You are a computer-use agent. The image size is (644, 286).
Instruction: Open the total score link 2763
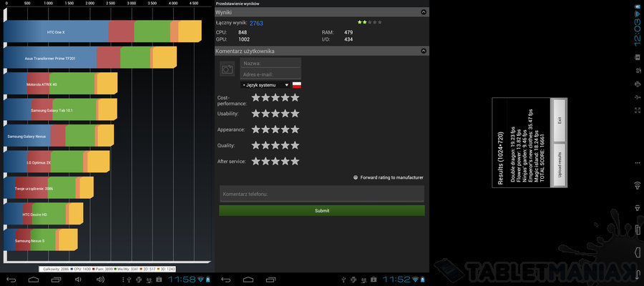(x=256, y=23)
